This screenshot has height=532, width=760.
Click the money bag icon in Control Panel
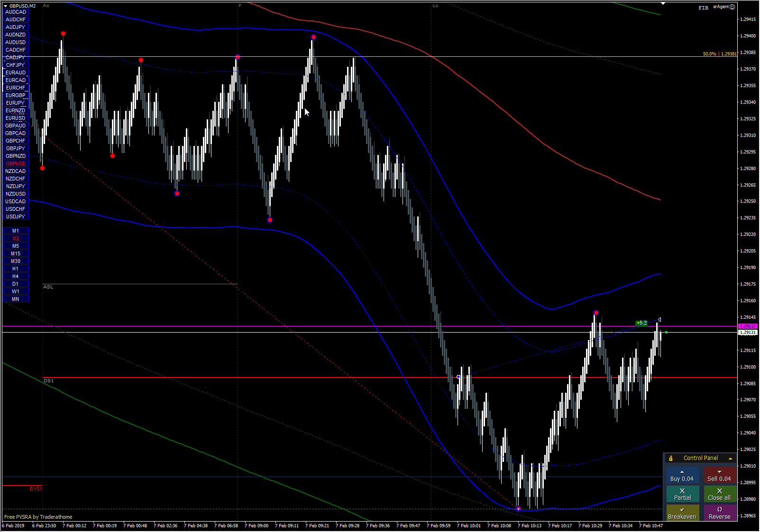click(671, 459)
